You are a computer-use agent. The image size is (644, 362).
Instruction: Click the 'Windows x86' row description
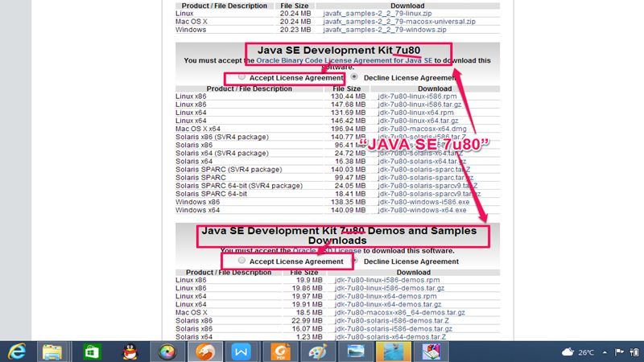point(197,202)
